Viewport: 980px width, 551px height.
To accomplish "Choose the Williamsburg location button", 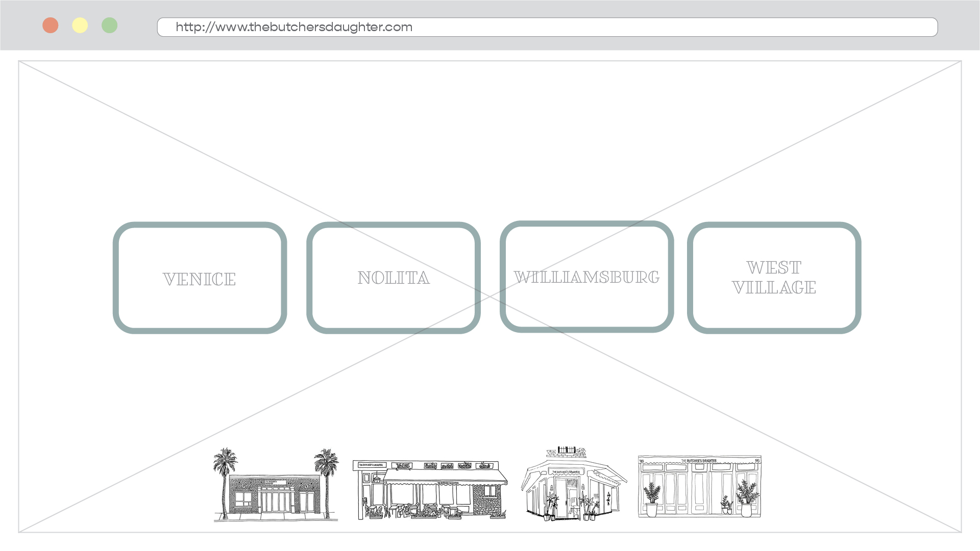I will point(586,277).
